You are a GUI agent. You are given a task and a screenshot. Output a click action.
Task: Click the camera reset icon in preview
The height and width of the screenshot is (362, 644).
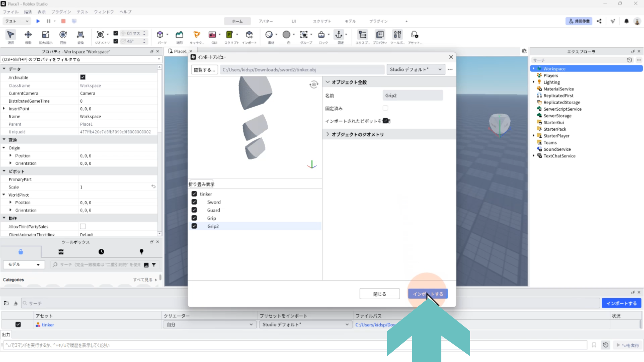pyautogui.click(x=314, y=84)
